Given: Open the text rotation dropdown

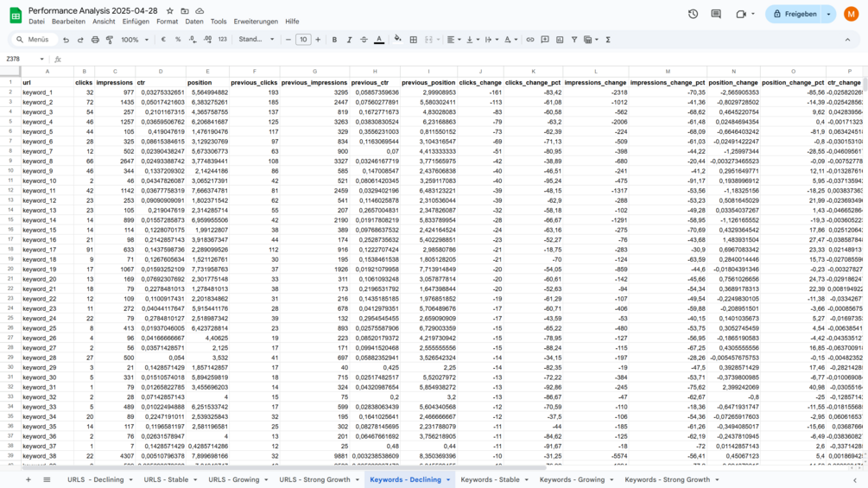Looking at the screenshot, I should [x=510, y=40].
